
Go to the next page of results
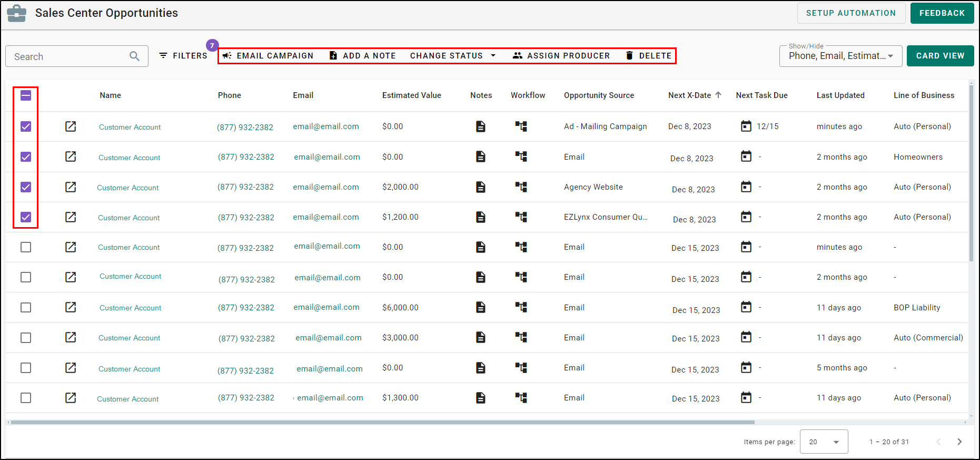959,442
